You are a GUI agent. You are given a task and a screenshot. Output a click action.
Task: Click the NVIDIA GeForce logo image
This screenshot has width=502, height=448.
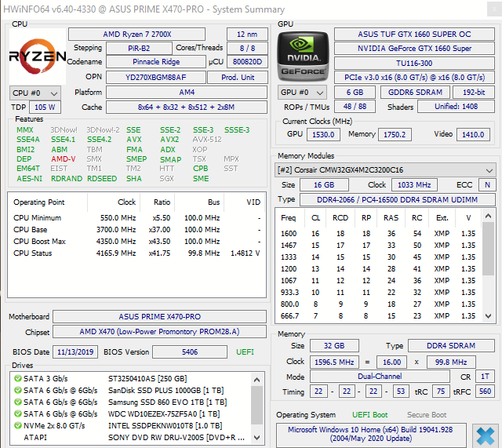[303, 56]
